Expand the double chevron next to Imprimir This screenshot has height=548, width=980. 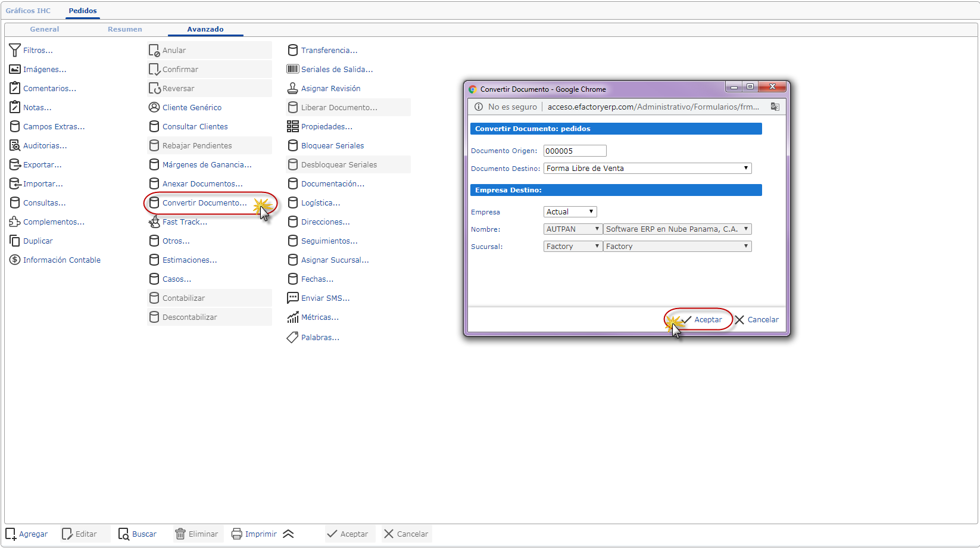[x=288, y=534]
